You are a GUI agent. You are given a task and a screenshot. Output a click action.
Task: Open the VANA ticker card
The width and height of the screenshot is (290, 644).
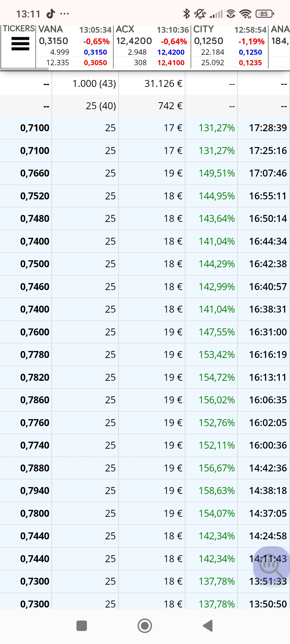(74, 46)
